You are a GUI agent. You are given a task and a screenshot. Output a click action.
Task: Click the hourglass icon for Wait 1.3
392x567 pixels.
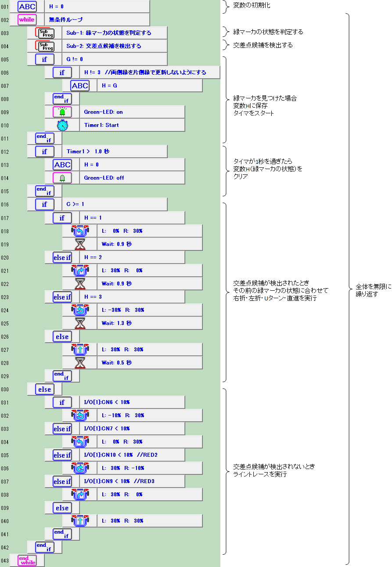click(80, 323)
